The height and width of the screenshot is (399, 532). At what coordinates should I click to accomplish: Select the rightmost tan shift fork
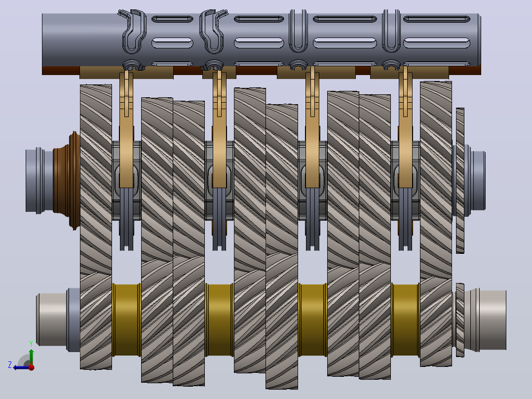point(405,129)
